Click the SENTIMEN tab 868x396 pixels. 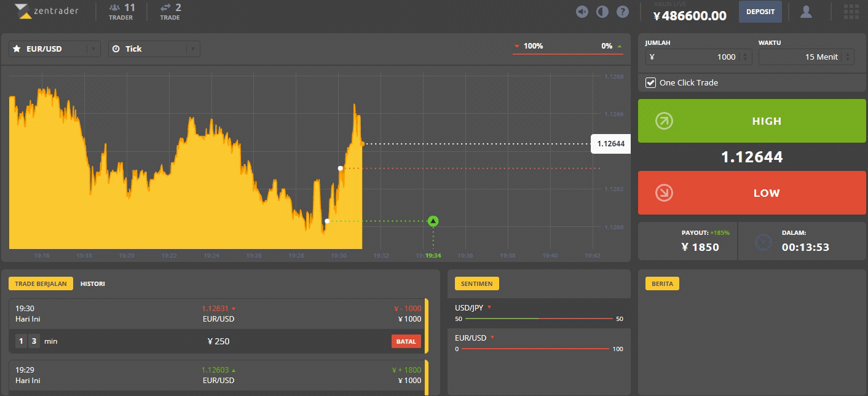pyautogui.click(x=476, y=283)
